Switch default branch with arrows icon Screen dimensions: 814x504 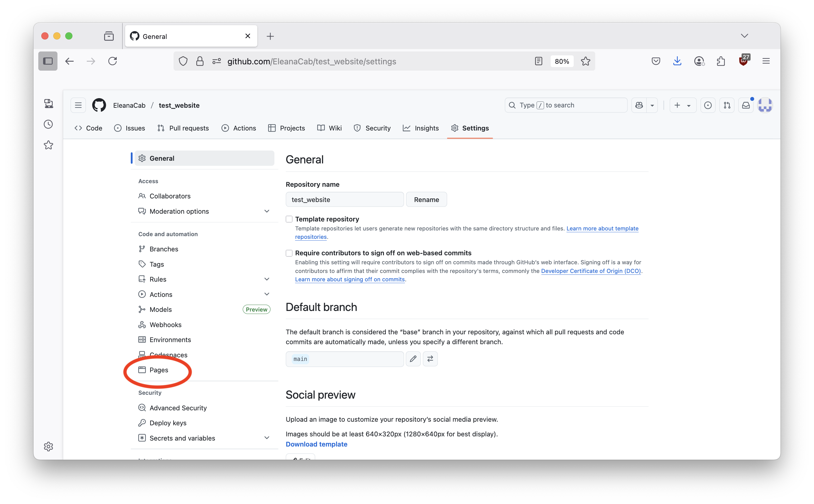tap(430, 359)
